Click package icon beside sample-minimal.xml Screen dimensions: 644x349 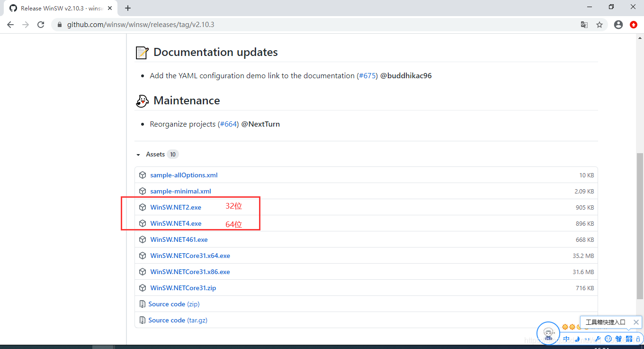143,191
